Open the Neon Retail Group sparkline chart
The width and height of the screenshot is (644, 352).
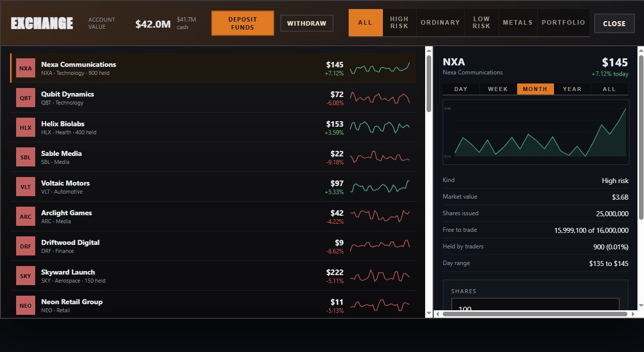click(380, 305)
